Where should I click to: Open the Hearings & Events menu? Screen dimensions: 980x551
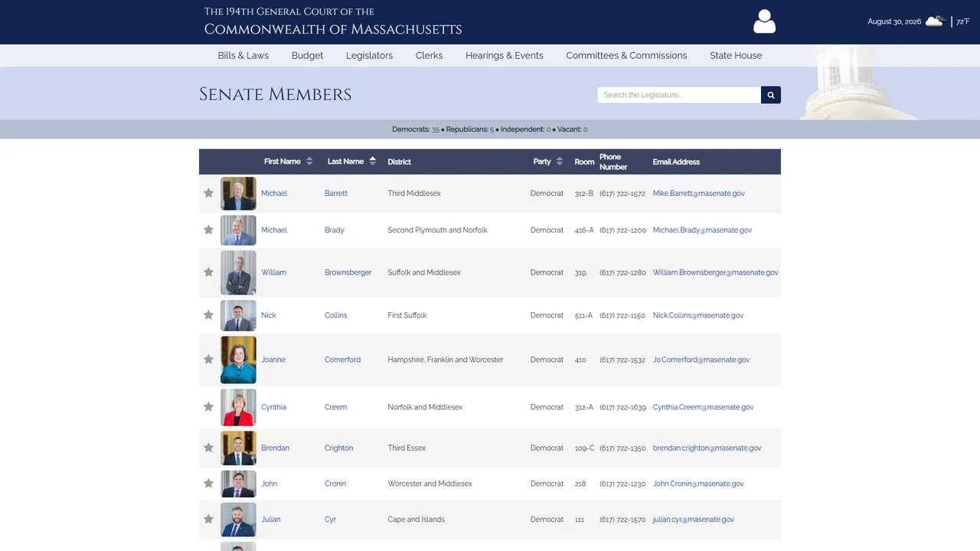(505, 55)
